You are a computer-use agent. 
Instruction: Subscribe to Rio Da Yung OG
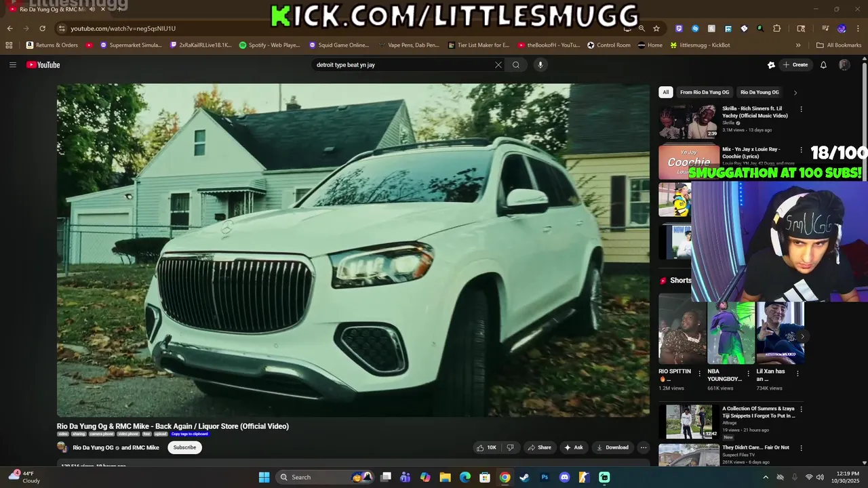(184, 447)
